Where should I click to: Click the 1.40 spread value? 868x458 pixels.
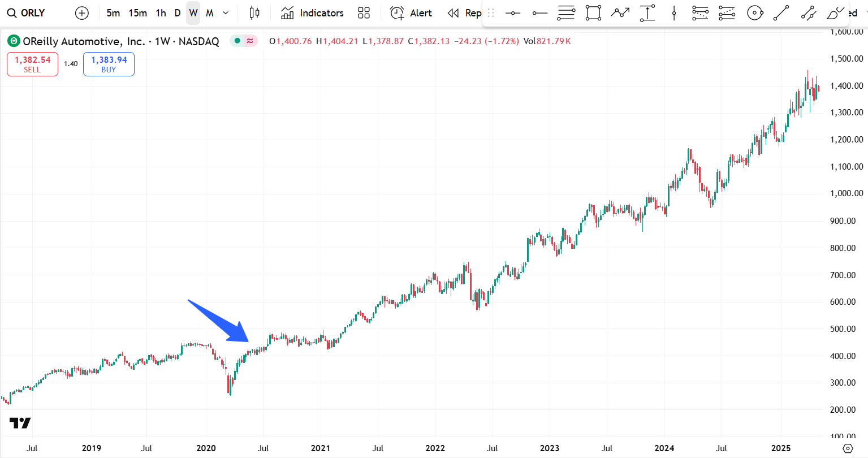tap(71, 64)
